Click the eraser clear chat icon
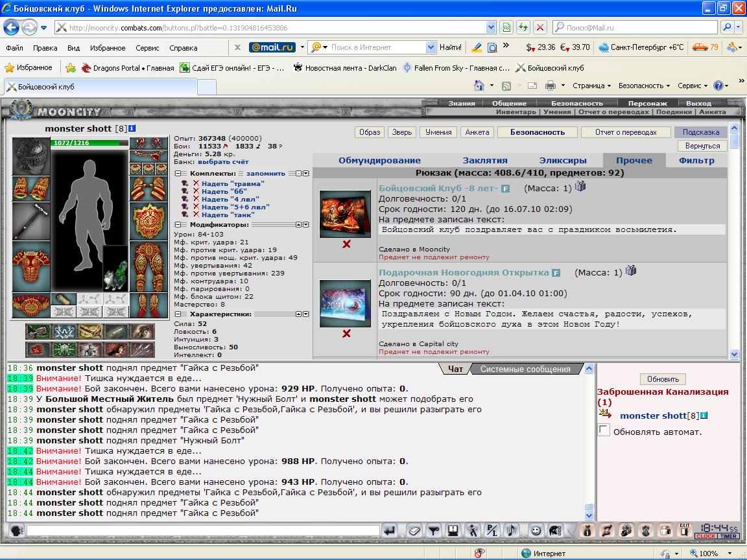This screenshot has width=747, height=560. pyautogui.click(x=414, y=530)
